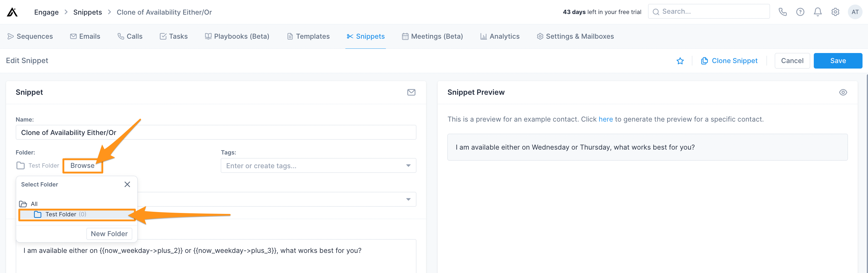Create a New Folder

pyautogui.click(x=109, y=234)
